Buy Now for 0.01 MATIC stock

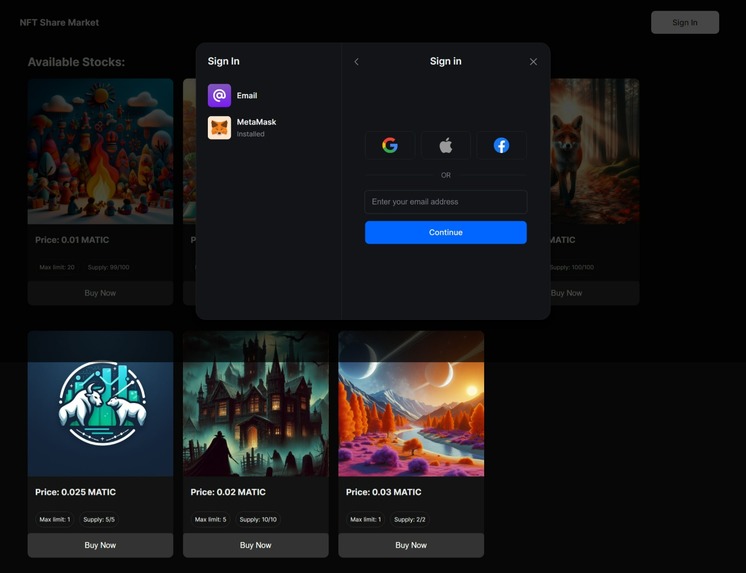click(x=100, y=293)
